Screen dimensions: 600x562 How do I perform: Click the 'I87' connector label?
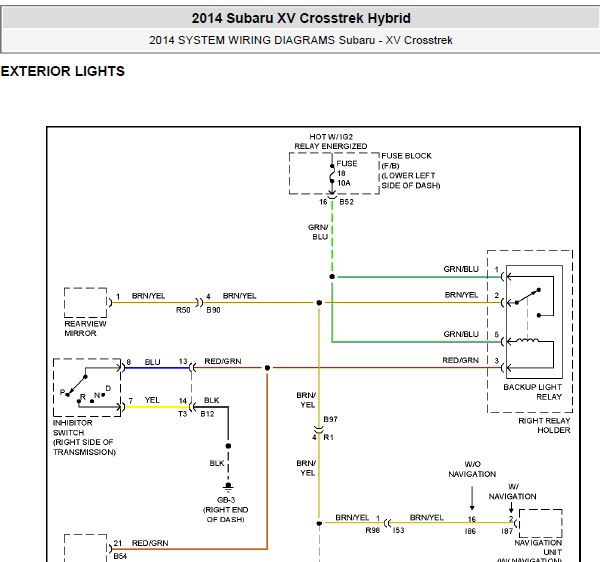click(507, 531)
